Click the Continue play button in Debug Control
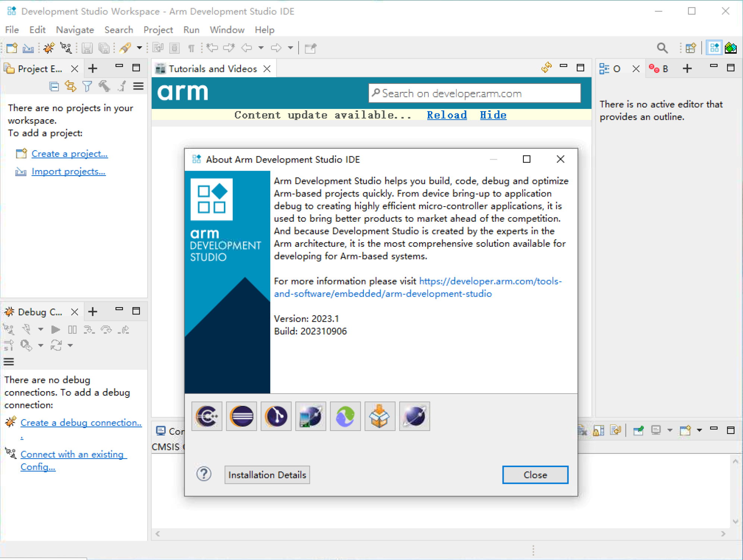743x560 pixels. point(56,330)
